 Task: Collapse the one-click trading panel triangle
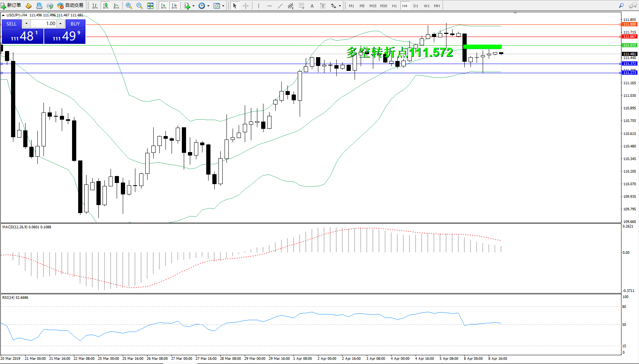(3, 15)
